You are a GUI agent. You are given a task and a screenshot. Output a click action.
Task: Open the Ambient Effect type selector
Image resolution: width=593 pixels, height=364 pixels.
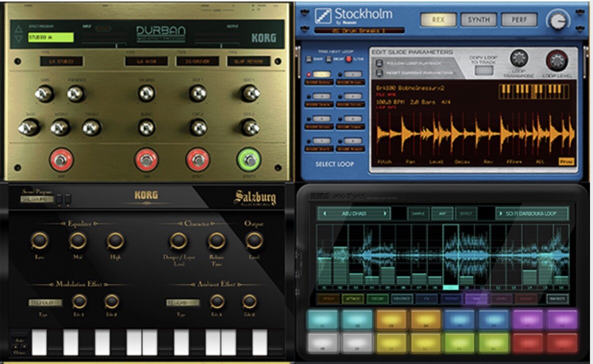(x=183, y=303)
